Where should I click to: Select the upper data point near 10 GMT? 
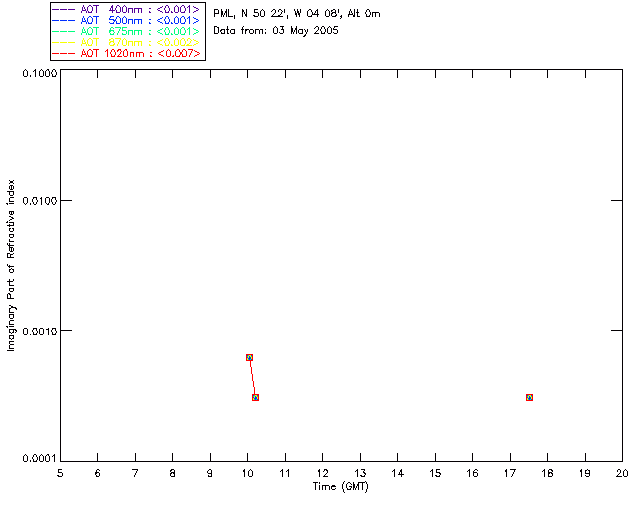click(249, 357)
